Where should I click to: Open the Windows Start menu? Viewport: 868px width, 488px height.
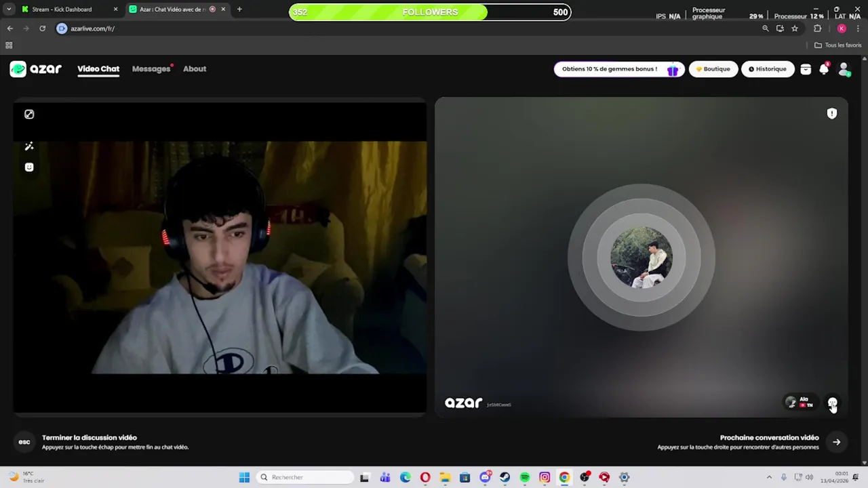pos(244,477)
